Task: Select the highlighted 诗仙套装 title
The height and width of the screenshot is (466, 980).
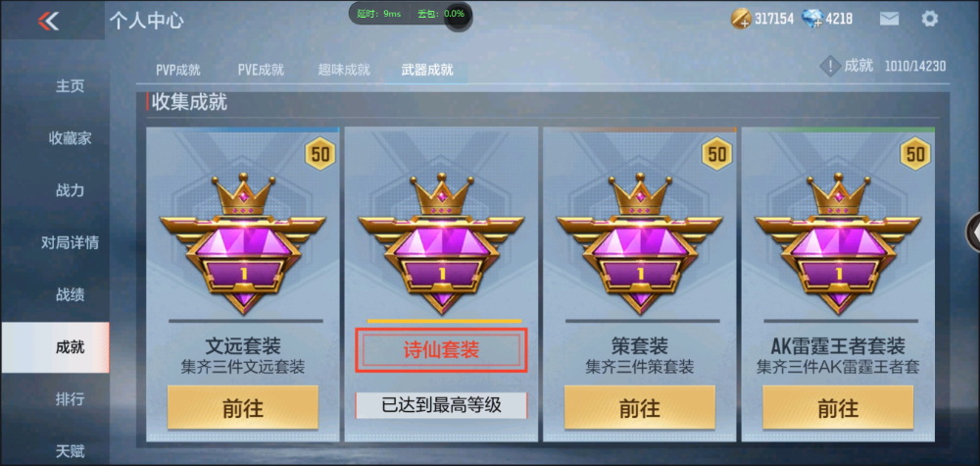Action: coord(441,350)
